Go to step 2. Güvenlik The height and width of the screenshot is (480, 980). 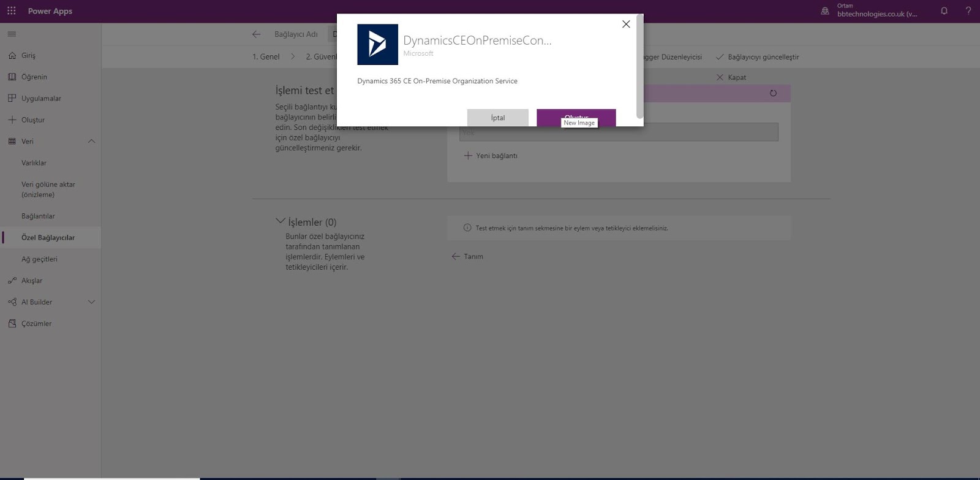click(x=322, y=56)
